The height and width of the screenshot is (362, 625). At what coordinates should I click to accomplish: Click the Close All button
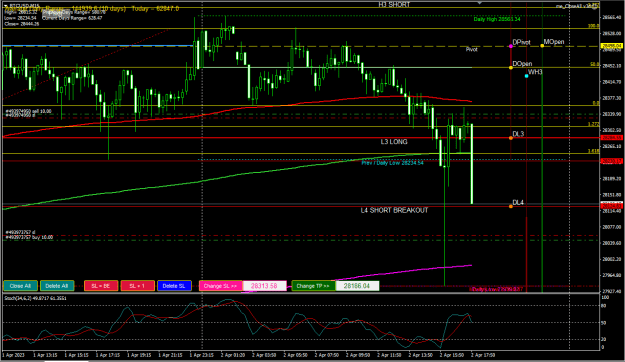point(20,286)
